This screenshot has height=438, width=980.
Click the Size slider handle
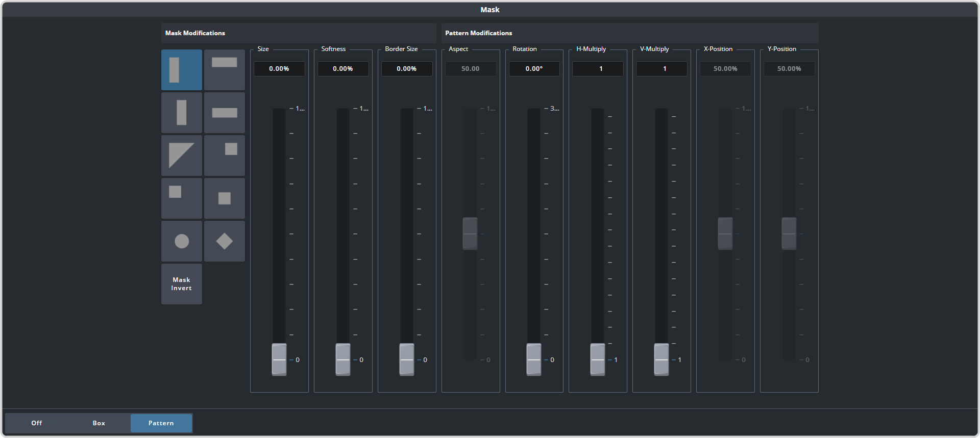pos(279,359)
